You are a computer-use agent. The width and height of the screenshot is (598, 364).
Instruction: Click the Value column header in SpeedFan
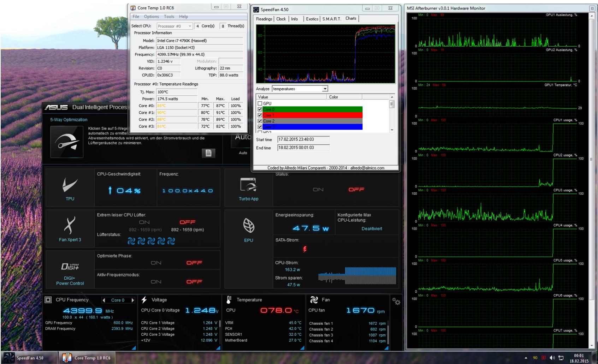point(291,97)
